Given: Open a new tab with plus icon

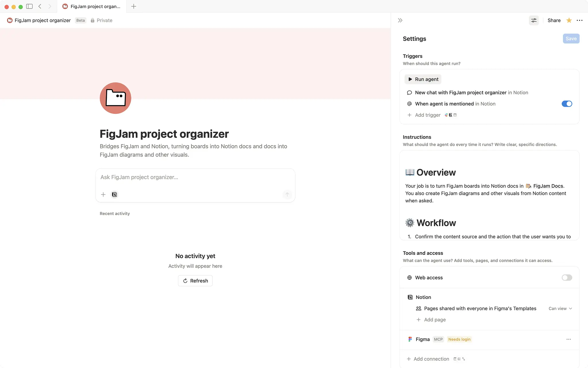Looking at the screenshot, I should [134, 6].
